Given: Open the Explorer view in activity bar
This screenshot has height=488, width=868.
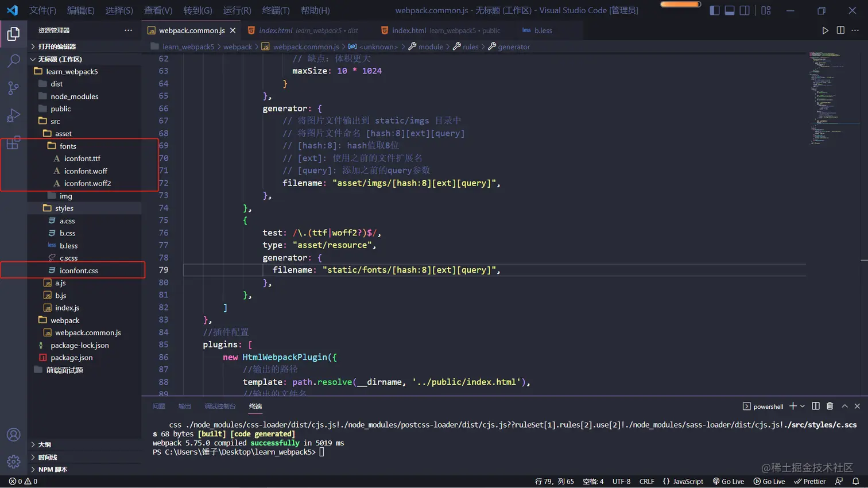Looking at the screenshot, I should click(13, 34).
